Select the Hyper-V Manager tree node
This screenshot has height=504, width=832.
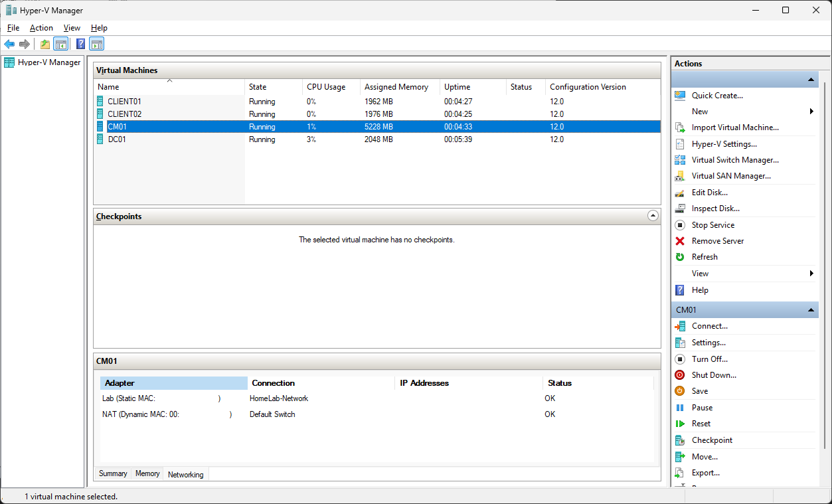tap(42, 62)
